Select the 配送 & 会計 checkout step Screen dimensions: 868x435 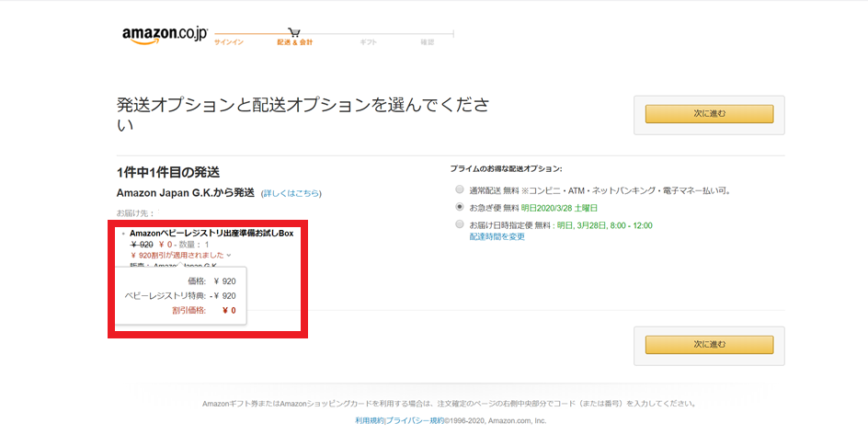(x=294, y=42)
